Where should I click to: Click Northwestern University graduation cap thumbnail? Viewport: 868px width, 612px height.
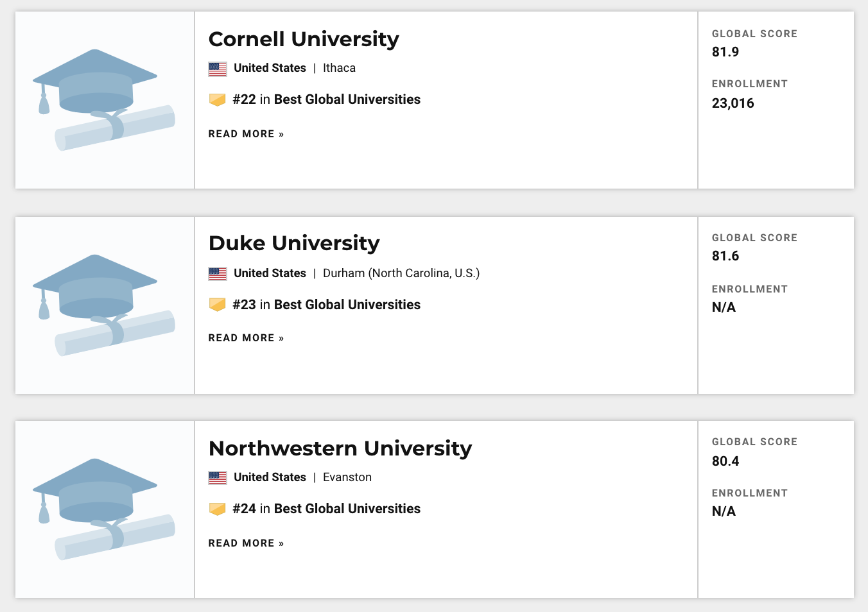[104, 509]
